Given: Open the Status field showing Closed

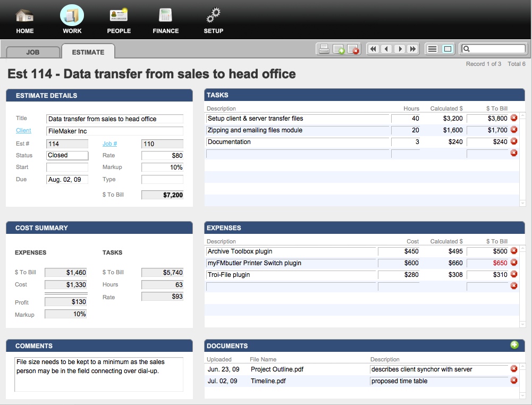Looking at the screenshot, I should tap(67, 155).
